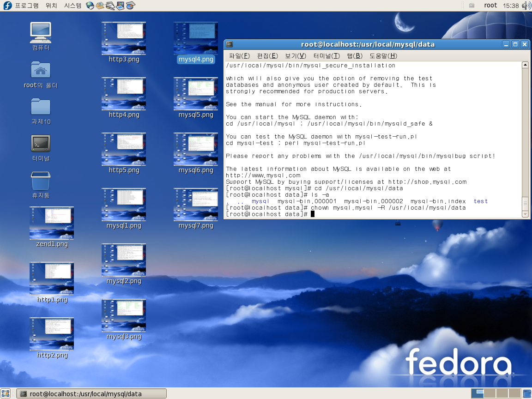532x399 pixels.
Task: Click the 15:38 clock
Action: click(510, 6)
